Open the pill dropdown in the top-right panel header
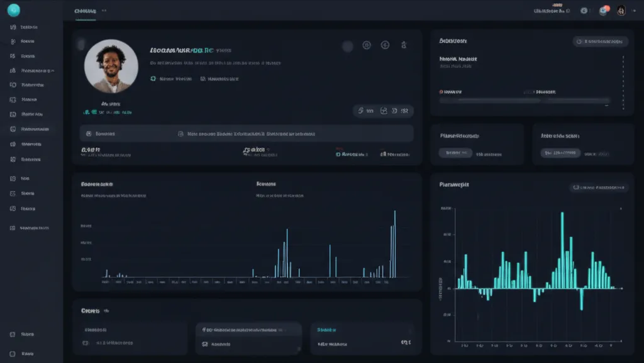The width and height of the screenshot is (644, 363). point(600,42)
